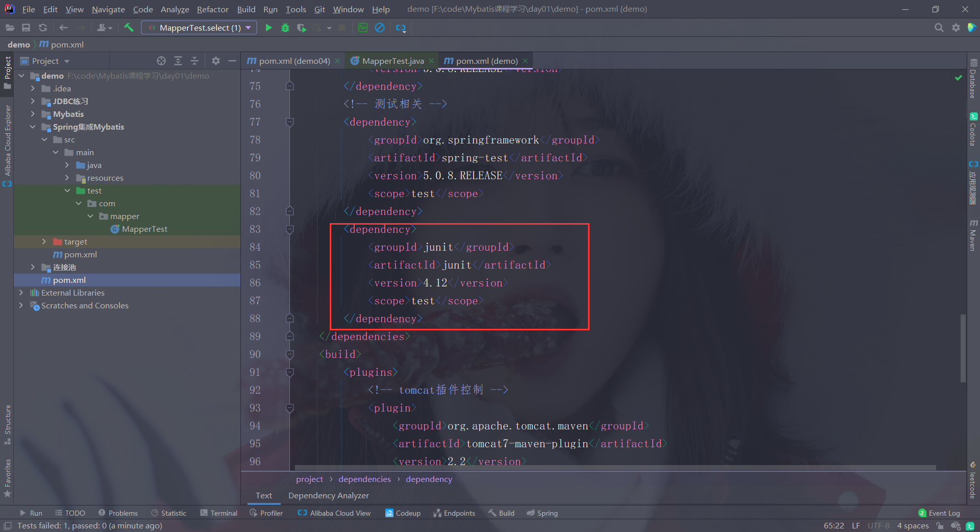Screen dimensions: 980x532
Task: Run with Coverage using the shield icon
Action: [302, 28]
